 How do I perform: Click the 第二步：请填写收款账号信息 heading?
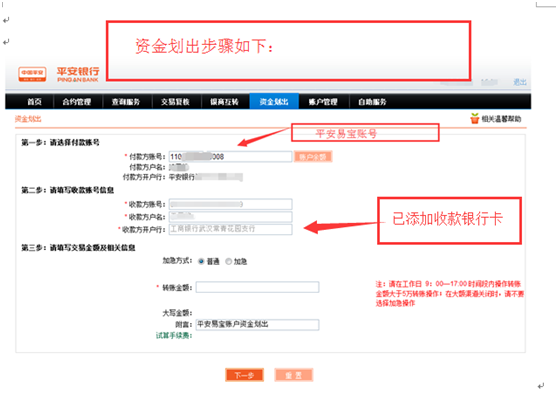pyautogui.click(x=68, y=190)
